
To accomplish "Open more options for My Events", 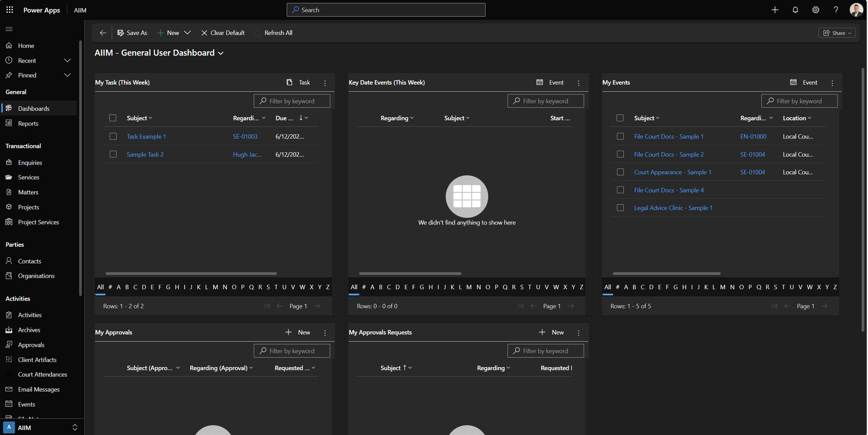I will [x=832, y=83].
